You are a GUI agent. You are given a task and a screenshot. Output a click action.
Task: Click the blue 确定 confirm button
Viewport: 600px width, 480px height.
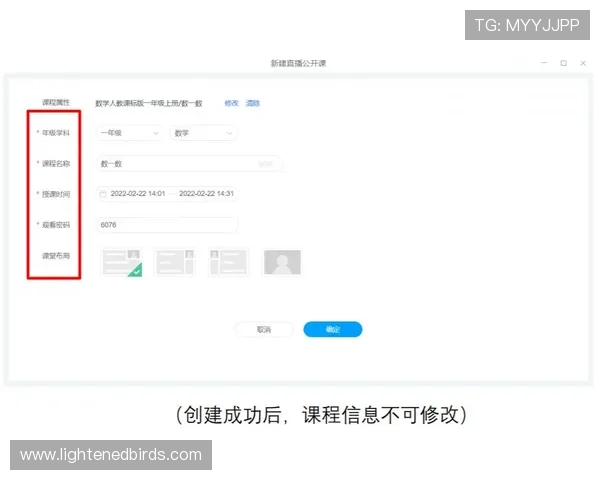[x=333, y=329]
